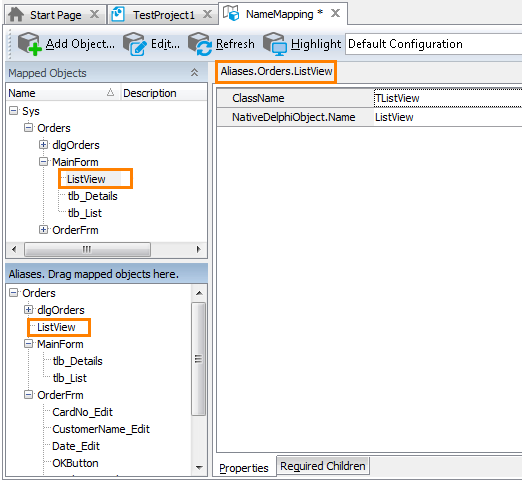Screen dimensions: 522x482
Task: Close the Start Page tab
Action: click(95, 14)
